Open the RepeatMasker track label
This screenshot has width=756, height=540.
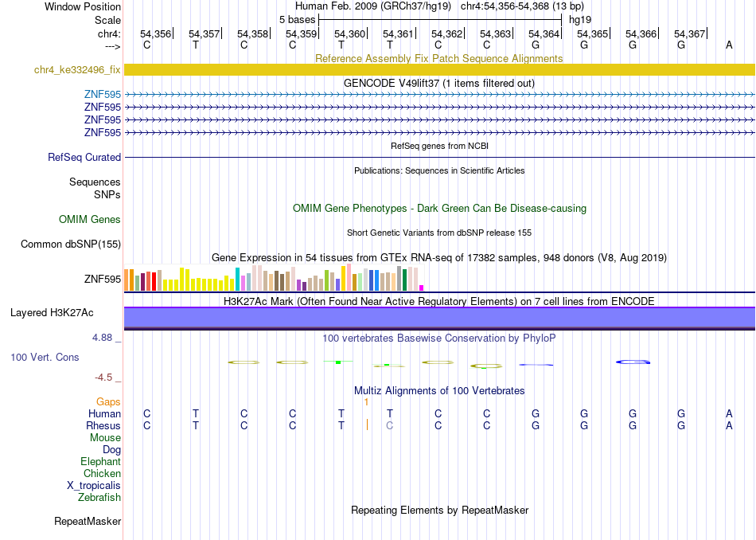pyautogui.click(x=88, y=522)
